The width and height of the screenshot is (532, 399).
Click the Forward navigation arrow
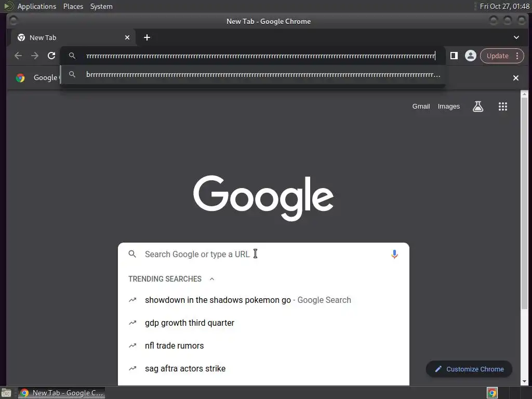tap(35, 56)
